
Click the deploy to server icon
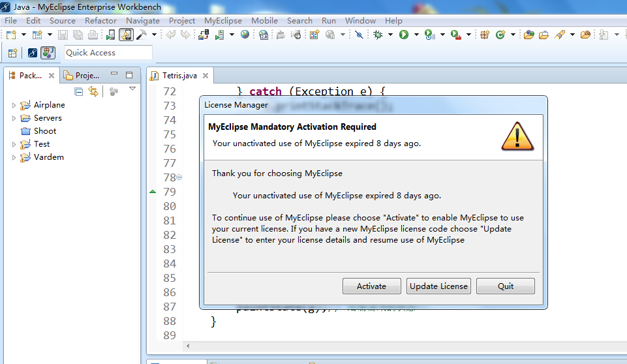click(x=204, y=35)
